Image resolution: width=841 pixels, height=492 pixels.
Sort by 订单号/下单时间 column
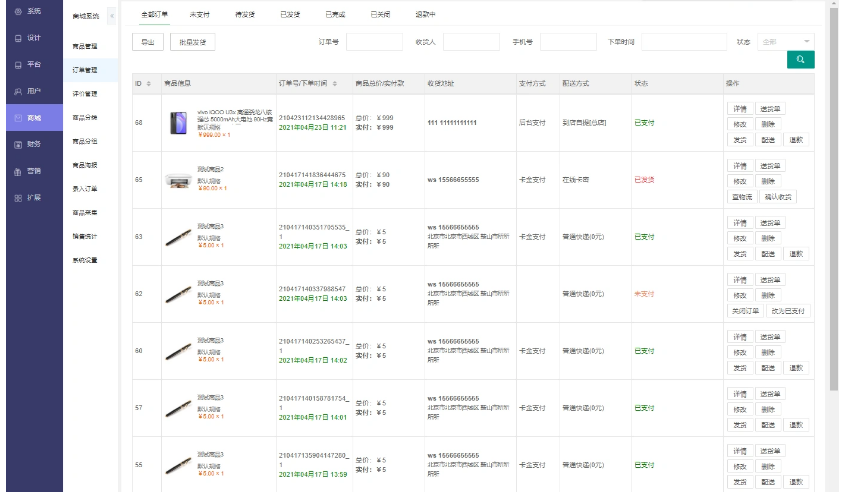coord(334,83)
